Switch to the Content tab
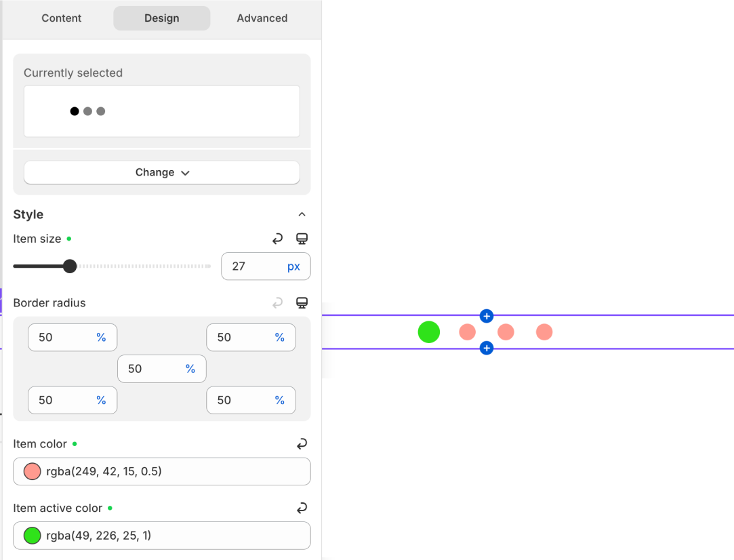Viewport: 734px width, 560px height. pyautogui.click(x=61, y=18)
